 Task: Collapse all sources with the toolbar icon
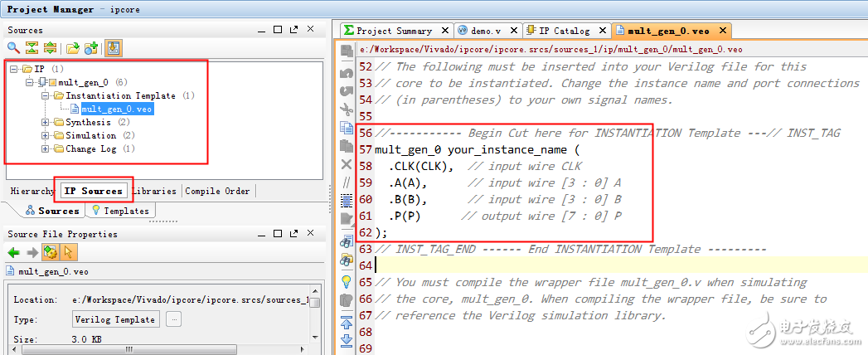pos(32,48)
